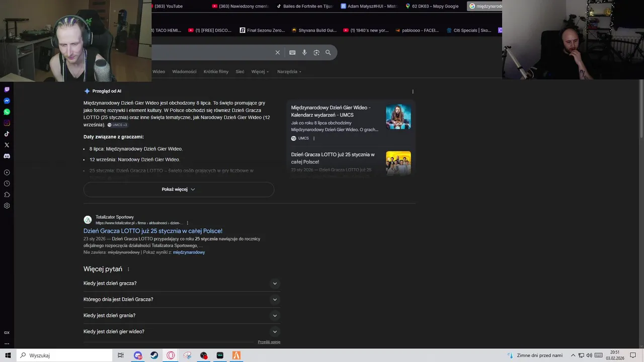Image resolution: width=644 pixels, height=362 pixels.
Task: Search by image with Google Lens
Action: (316, 52)
